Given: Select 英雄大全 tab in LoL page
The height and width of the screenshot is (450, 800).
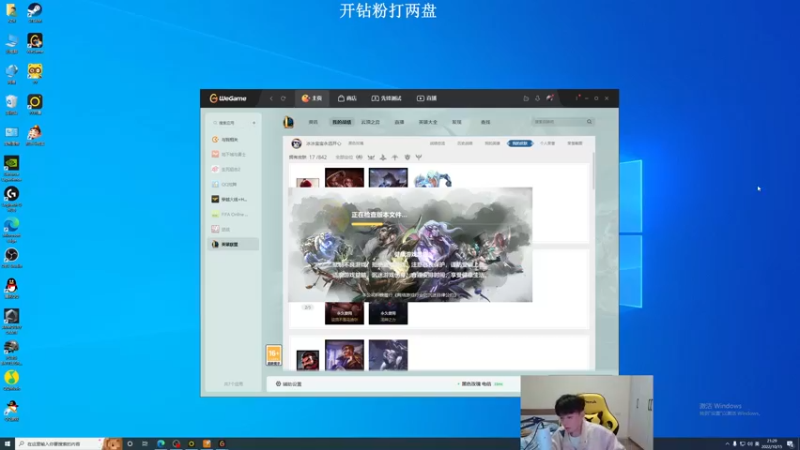Looking at the screenshot, I should click(x=428, y=122).
